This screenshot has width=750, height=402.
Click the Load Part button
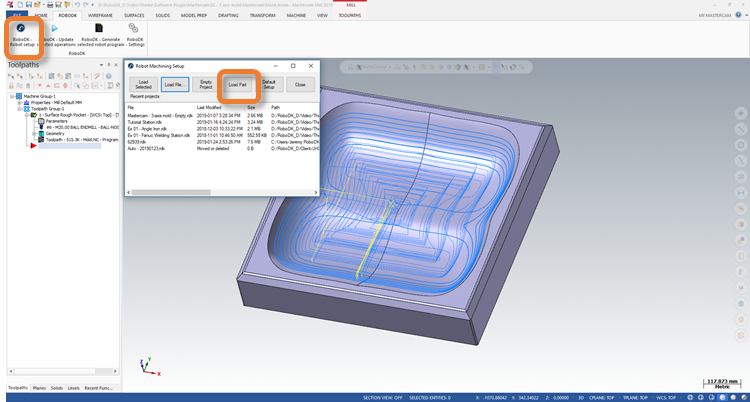[238, 85]
